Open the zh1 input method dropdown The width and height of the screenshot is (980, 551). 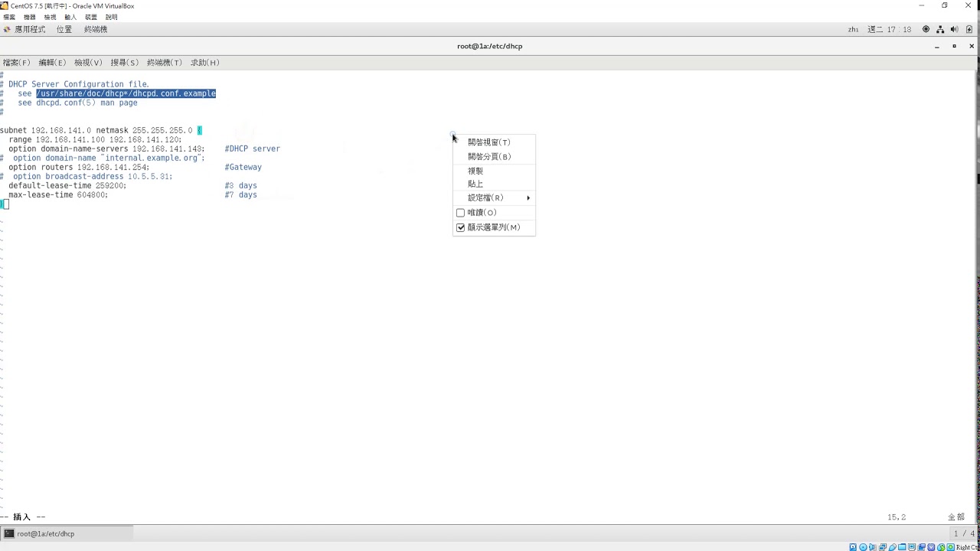click(x=853, y=29)
